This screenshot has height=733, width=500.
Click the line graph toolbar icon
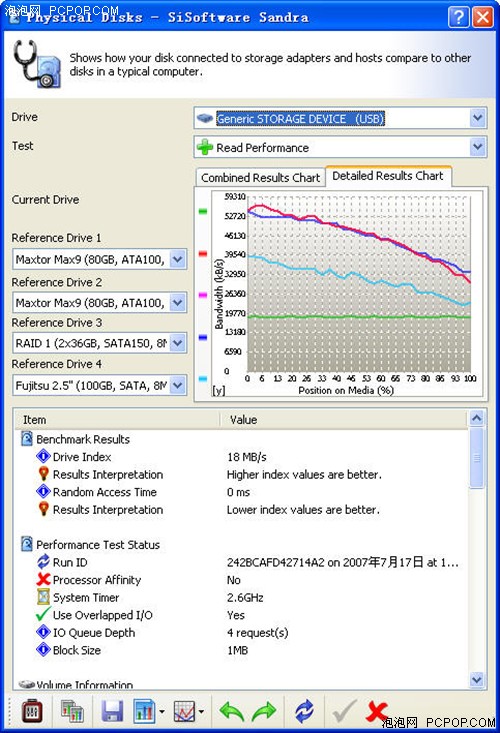[184, 711]
